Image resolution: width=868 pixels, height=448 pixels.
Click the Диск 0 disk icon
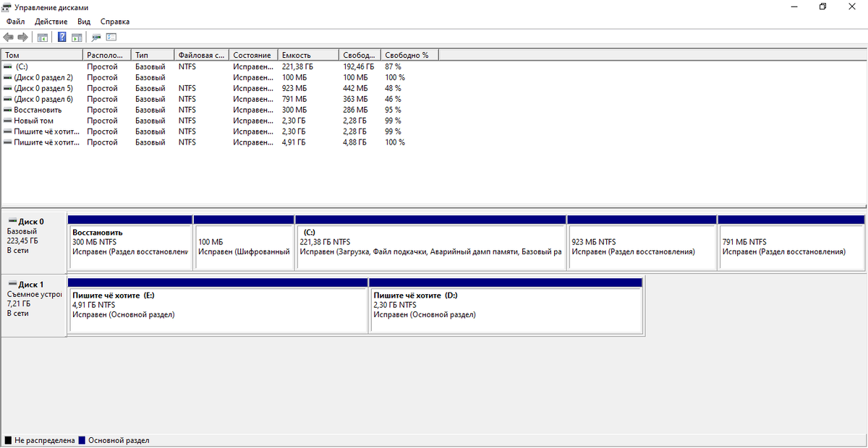pyautogui.click(x=12, y=222)
